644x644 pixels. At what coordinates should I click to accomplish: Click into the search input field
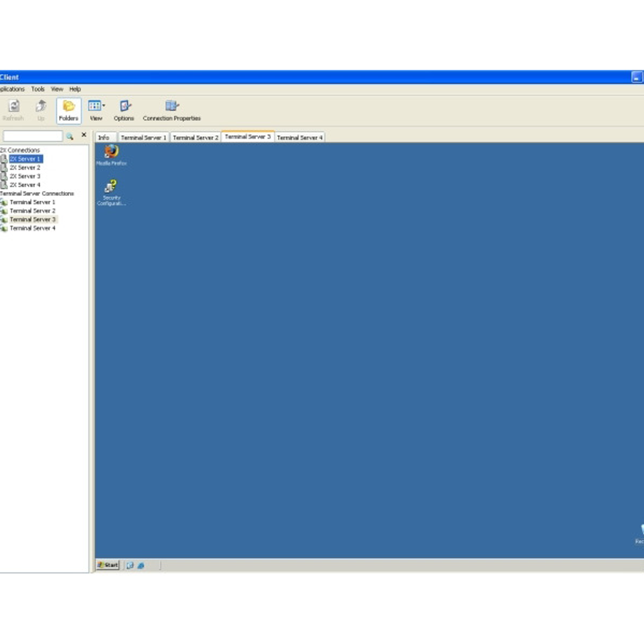point(33,136)
